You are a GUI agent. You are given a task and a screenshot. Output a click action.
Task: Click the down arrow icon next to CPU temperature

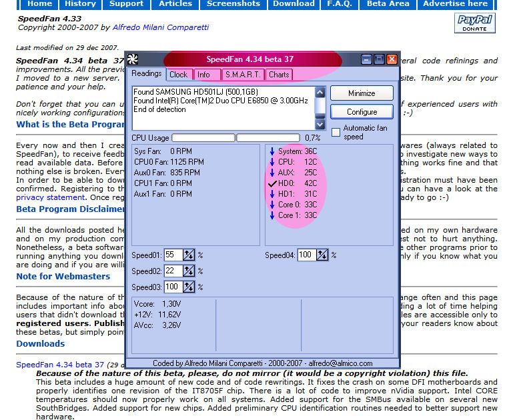272,162
